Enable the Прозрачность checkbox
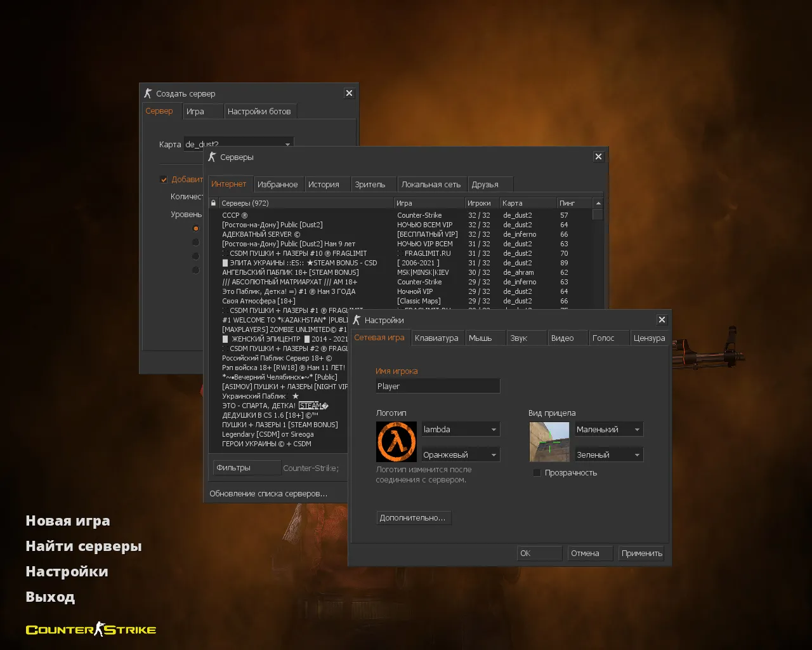The image size is (812, 650). (x=537, y=472)
